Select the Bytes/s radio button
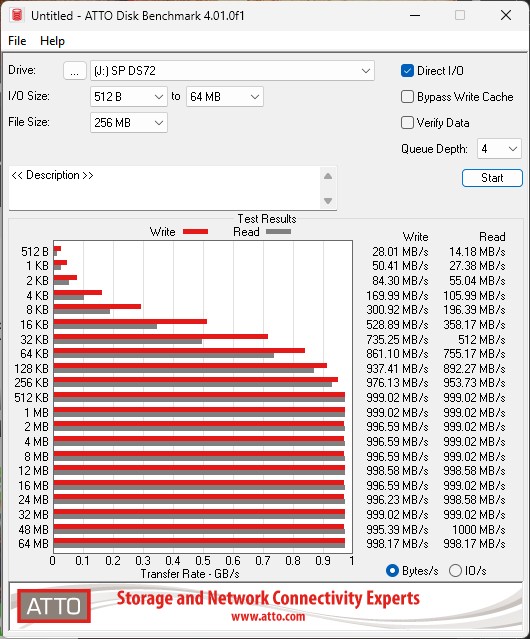This screenshot has height=639, width=530. 392,571
